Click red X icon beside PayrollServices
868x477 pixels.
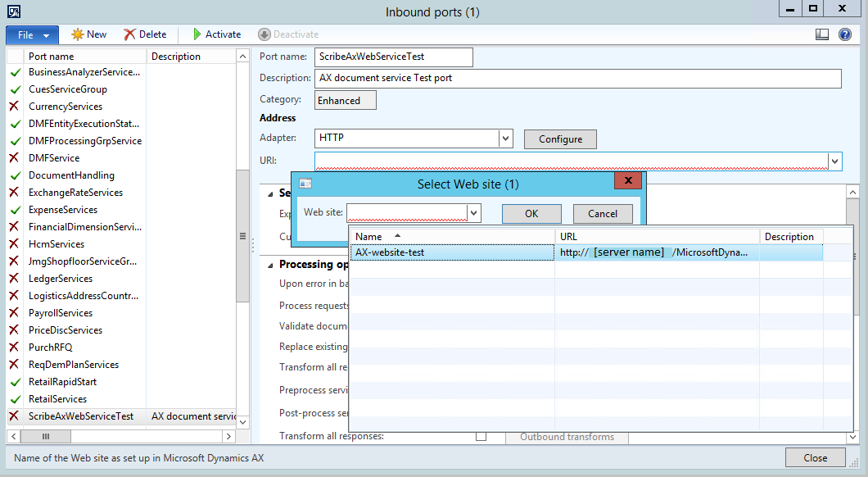click(x=15, y=312)
